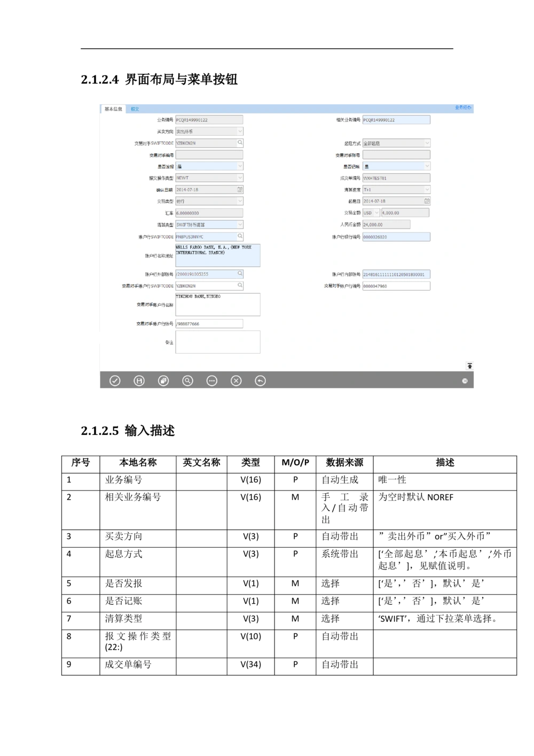Click the 相关业务编号 input field

click(396, 120)
